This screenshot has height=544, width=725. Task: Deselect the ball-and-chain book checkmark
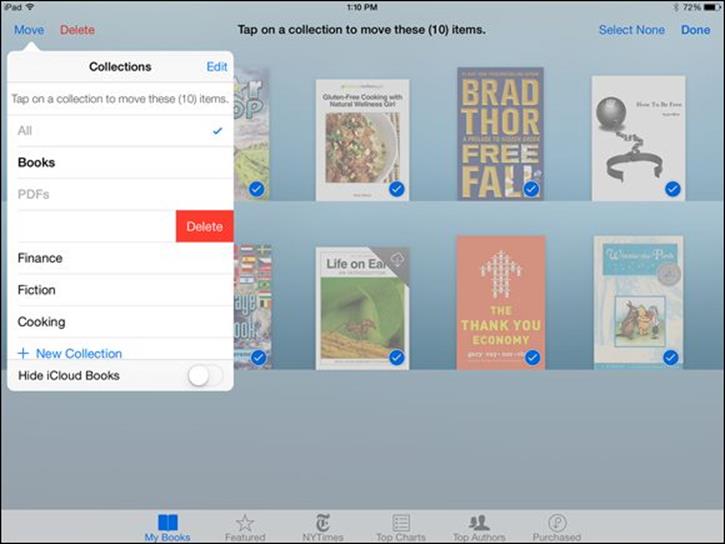(x=673, y=189)
